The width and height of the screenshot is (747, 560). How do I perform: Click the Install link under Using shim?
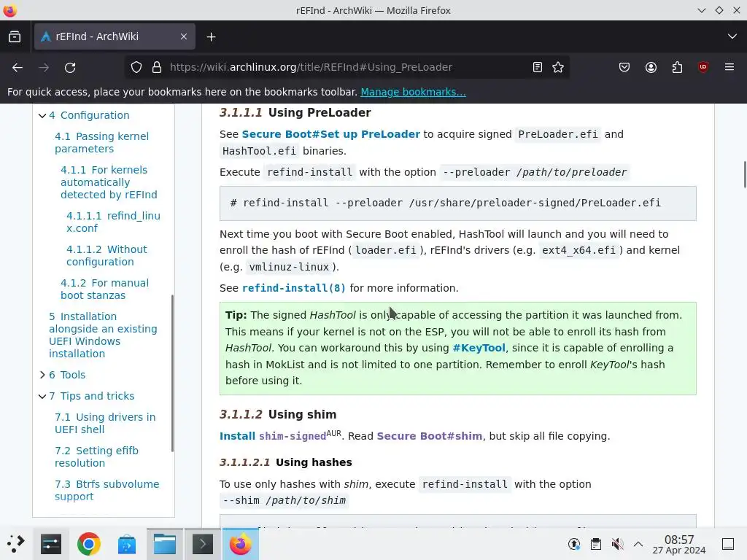click(237, 436)
